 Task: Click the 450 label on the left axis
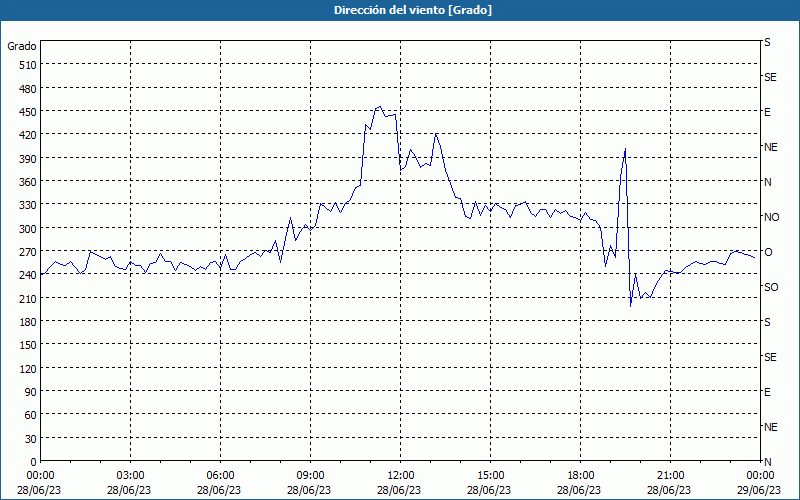tap(28, 112)
